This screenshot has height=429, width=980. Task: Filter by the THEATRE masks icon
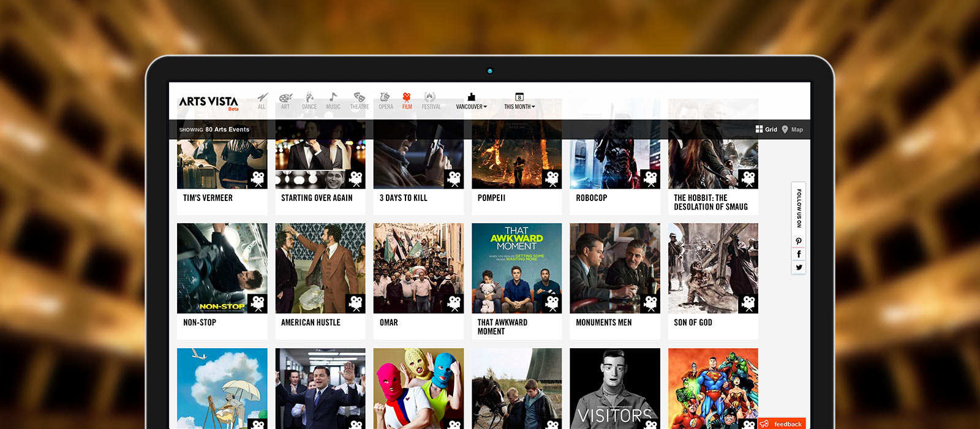click(x=360, y=101)
